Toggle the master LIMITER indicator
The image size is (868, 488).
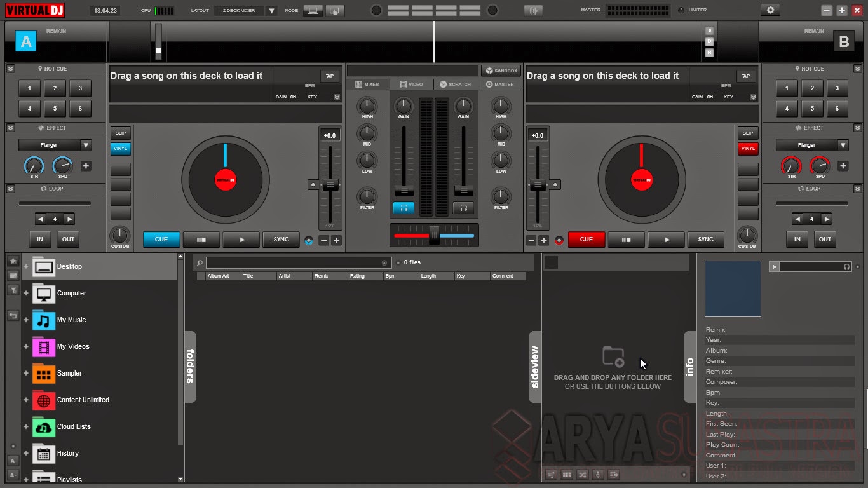coord(682,10)
